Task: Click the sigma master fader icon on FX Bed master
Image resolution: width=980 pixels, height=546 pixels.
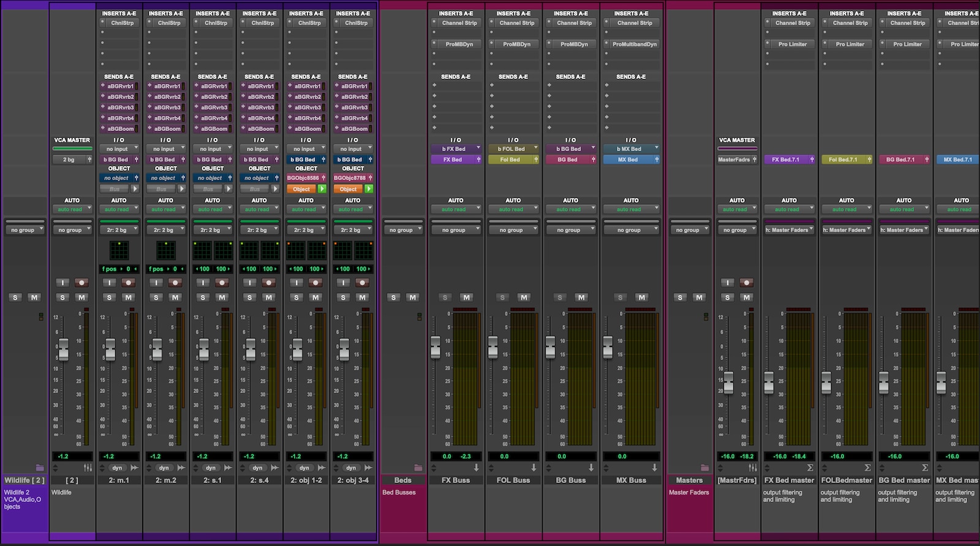Action: coord(810,468)
